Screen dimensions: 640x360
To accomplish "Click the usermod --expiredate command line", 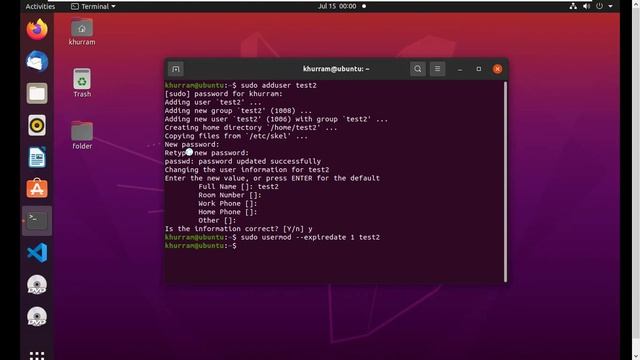I will pos(272,237).
